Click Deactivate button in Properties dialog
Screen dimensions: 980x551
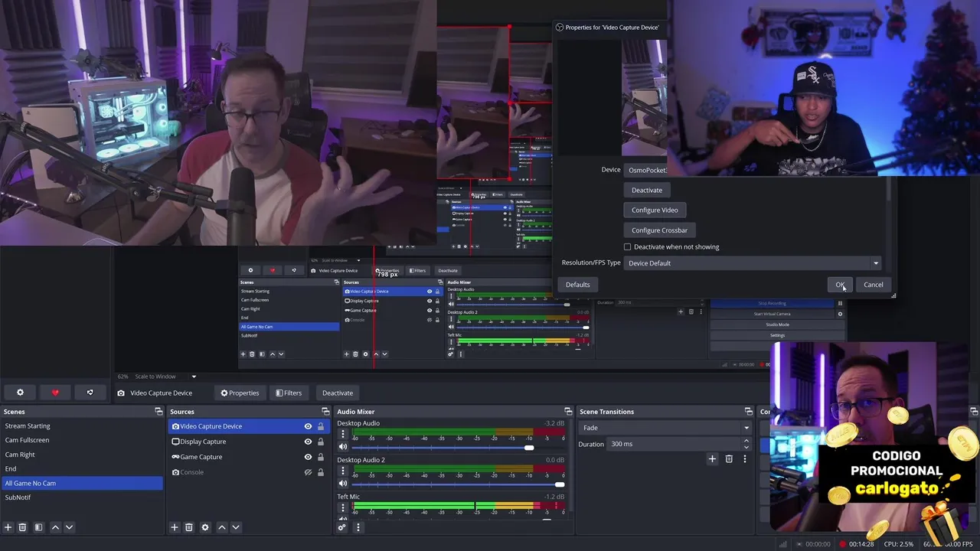click(x=647, y=190)
